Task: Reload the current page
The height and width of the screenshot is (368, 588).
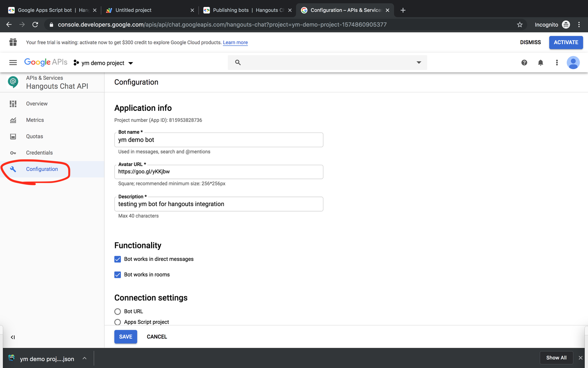Action: pyautogui.click(x=35, y=25)
